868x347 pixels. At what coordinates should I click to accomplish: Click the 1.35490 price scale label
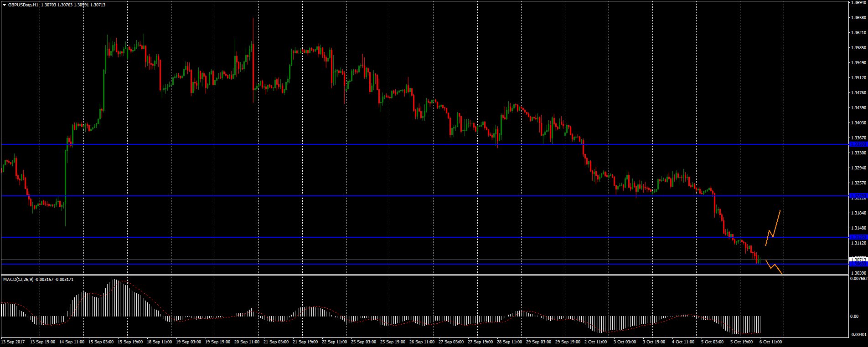click(x=859, y=63)
